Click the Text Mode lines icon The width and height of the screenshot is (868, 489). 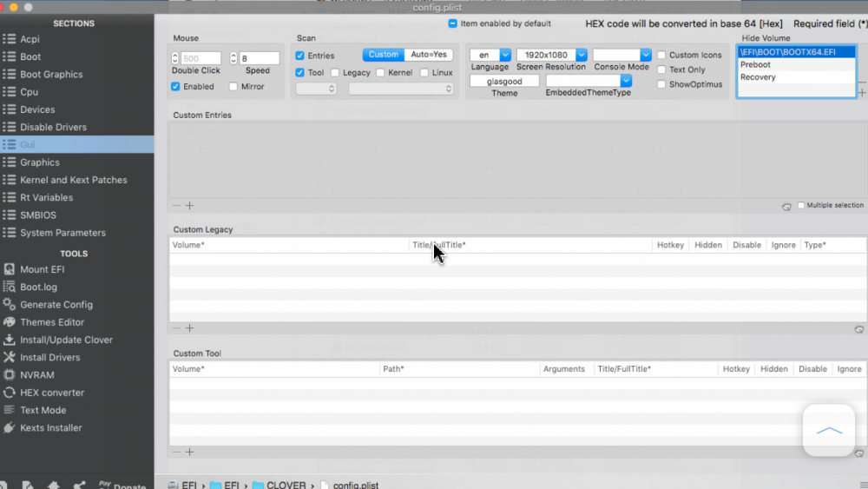(x=9, y=410)
